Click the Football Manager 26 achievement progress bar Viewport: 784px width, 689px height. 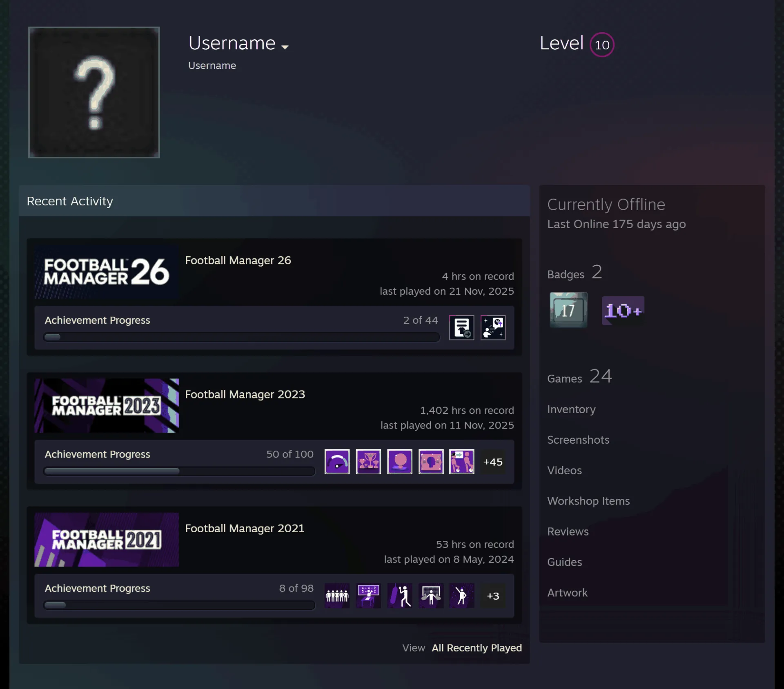click(242, 337)
